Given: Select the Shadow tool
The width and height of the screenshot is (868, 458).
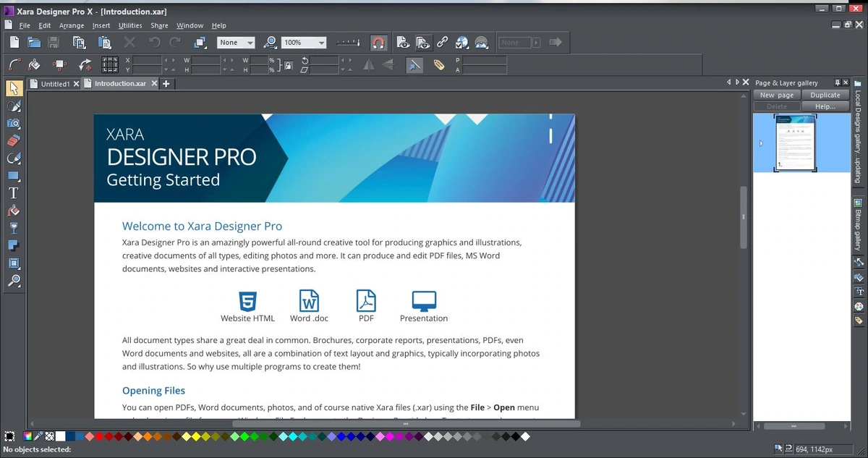Looking at the screenshot, I should point(13,245).
